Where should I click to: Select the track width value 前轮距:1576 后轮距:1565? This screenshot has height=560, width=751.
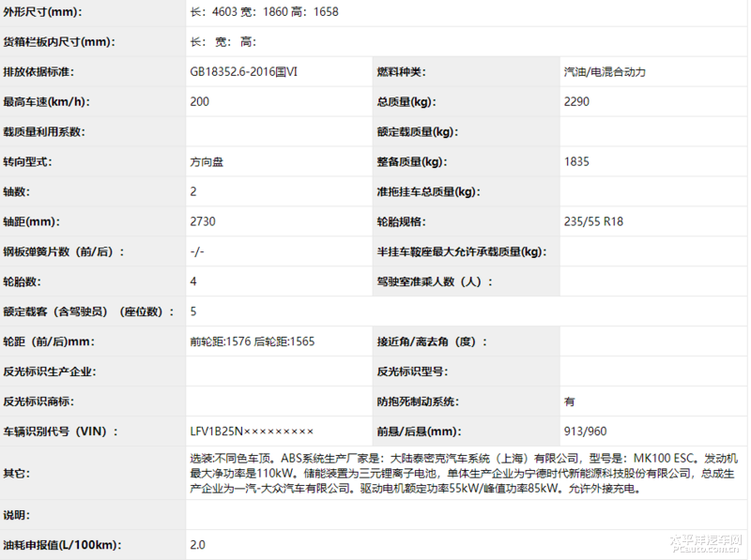pyautogui.click(x=252, y=341)
